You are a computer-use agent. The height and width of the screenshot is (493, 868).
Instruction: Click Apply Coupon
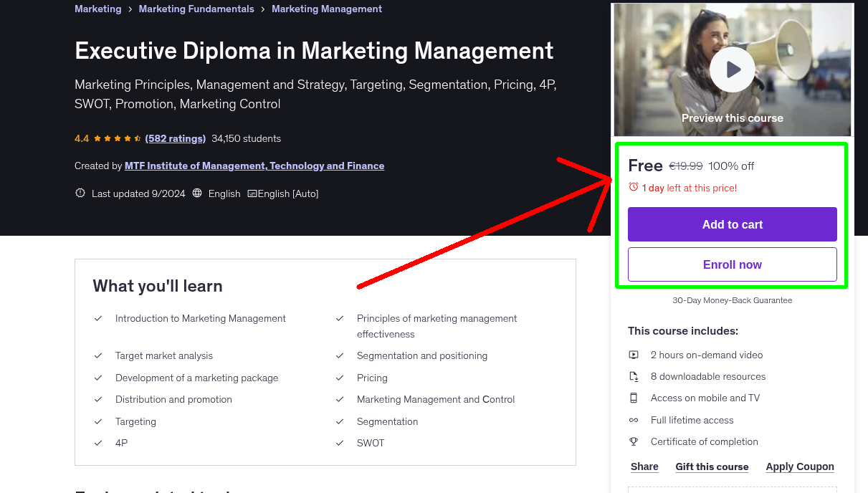[800, 466]
